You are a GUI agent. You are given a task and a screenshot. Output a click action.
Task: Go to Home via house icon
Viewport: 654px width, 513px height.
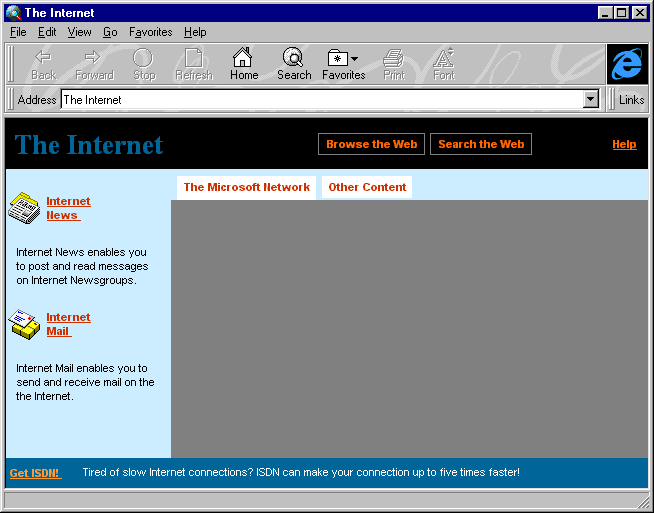pyautogui.click(x=243, y=57)
